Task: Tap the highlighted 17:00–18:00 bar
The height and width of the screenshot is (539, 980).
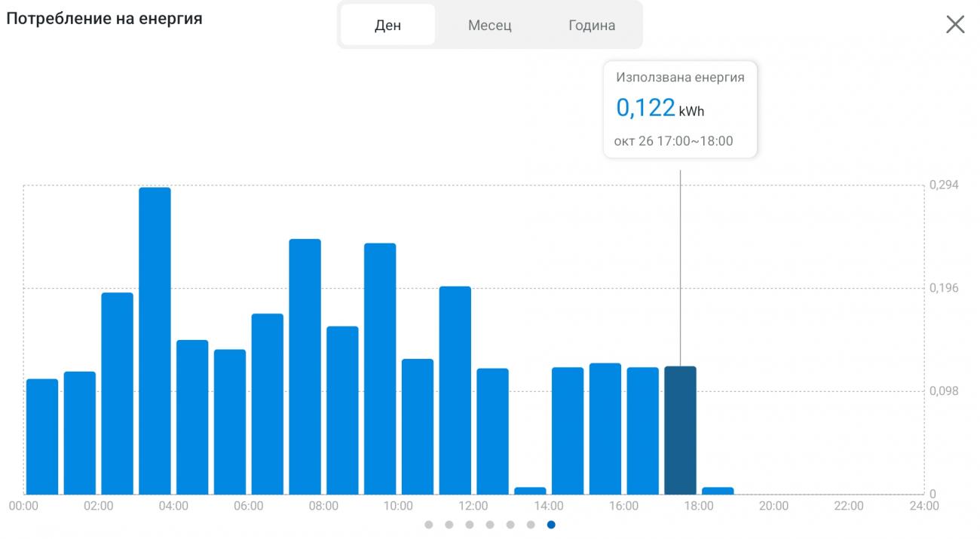Action: (680, 430)
